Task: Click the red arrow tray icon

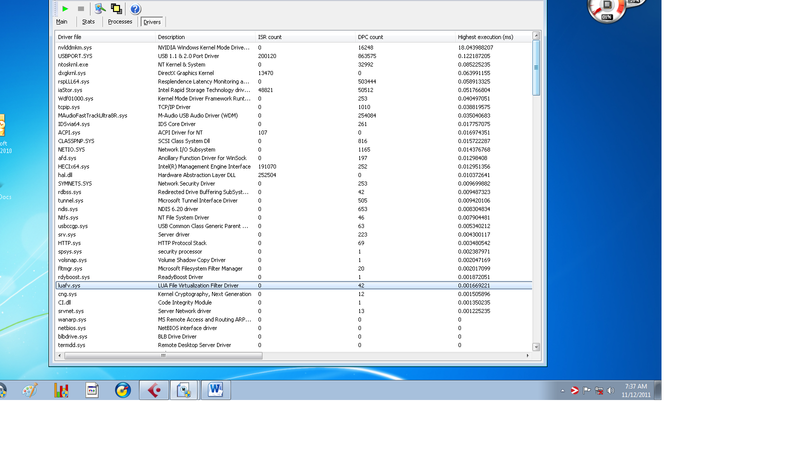Action: coord(574,391)
